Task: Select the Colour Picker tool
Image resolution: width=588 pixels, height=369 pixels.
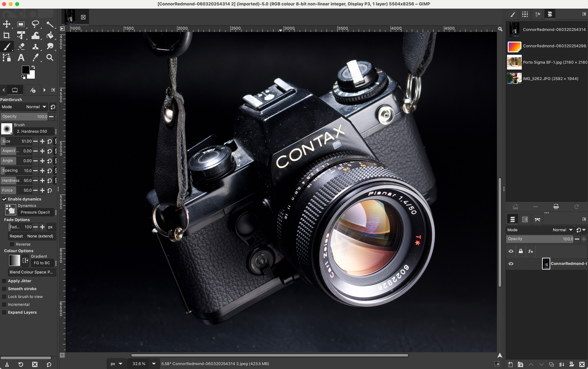Action: [x=36, y=58]
